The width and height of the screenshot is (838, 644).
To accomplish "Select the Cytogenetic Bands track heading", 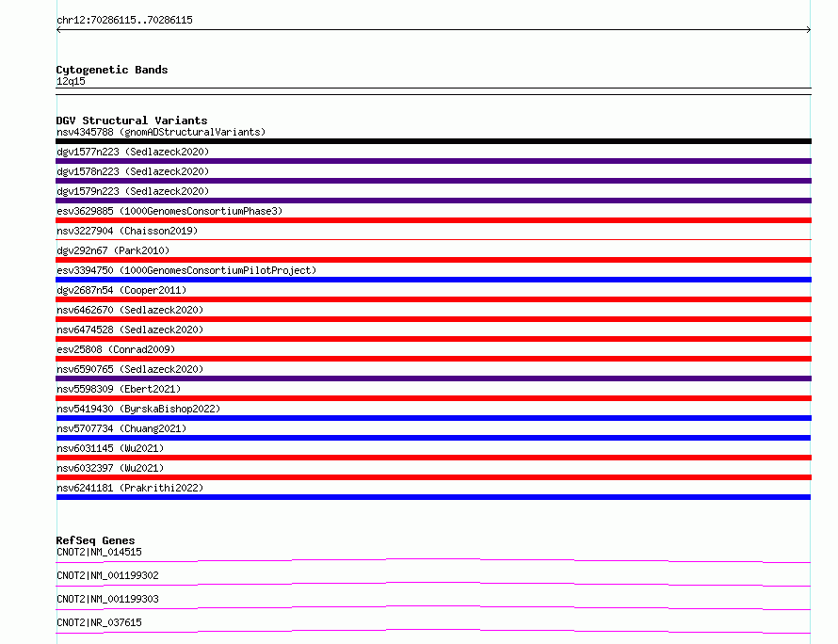I will click(x=112, y=70).
